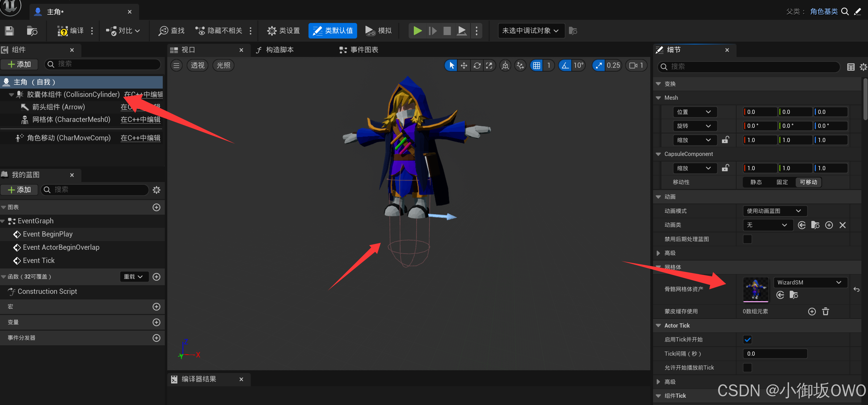This screenshot has height=405, width=868.
Task: Open the 角色基类 parent class link
Action: [x=823, y=11]
